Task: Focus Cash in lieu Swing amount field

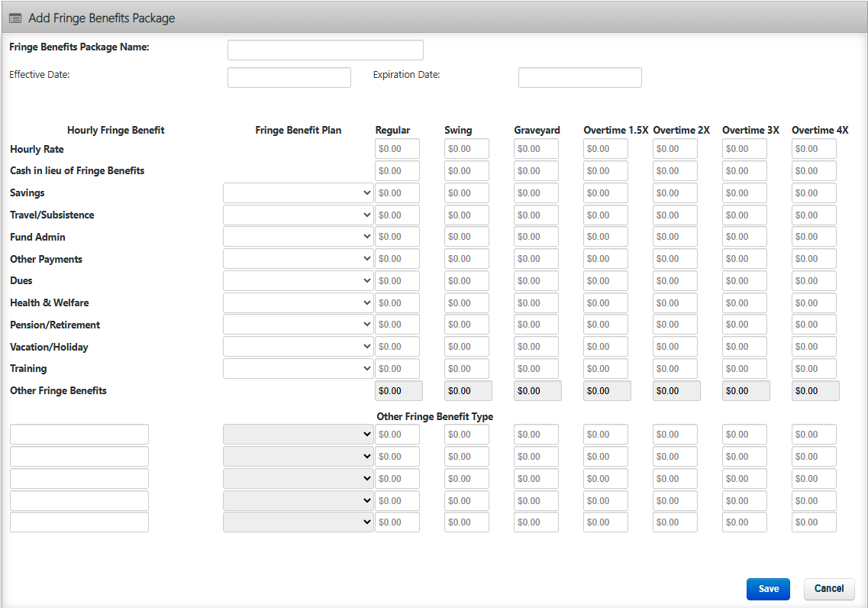Action: (x=466, y=171)
